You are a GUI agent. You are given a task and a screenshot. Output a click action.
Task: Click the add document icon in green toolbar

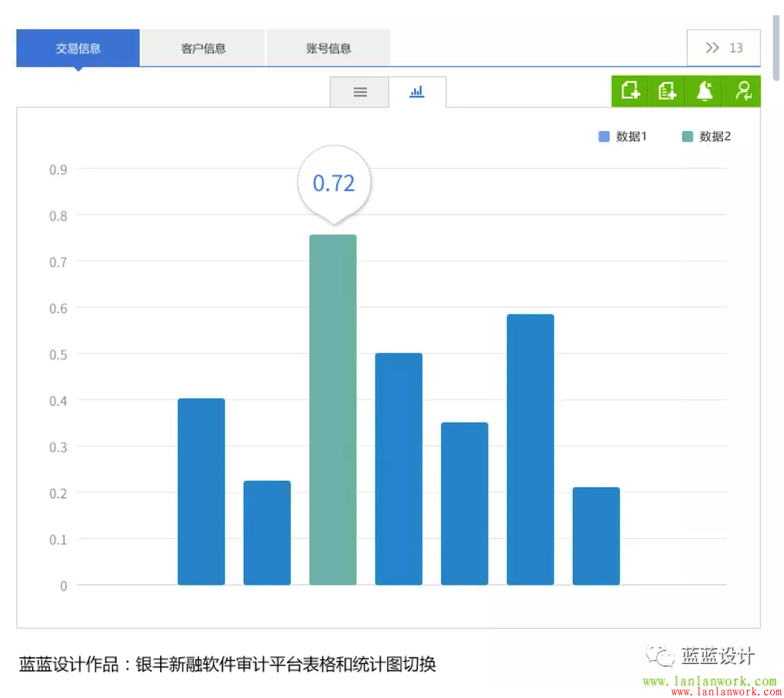point(629,90)
